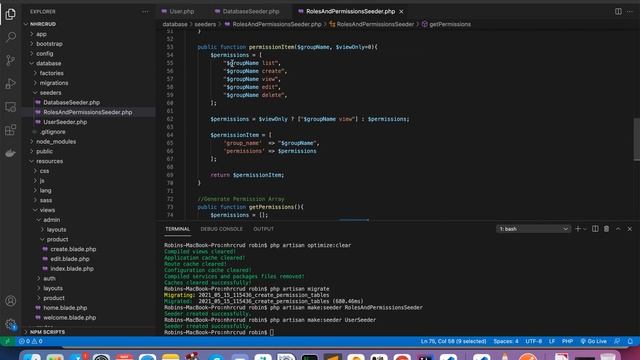Change indentation via Spaces: 4
The width and height of the screenshot is (640, 360).
(x=506, y=341)
